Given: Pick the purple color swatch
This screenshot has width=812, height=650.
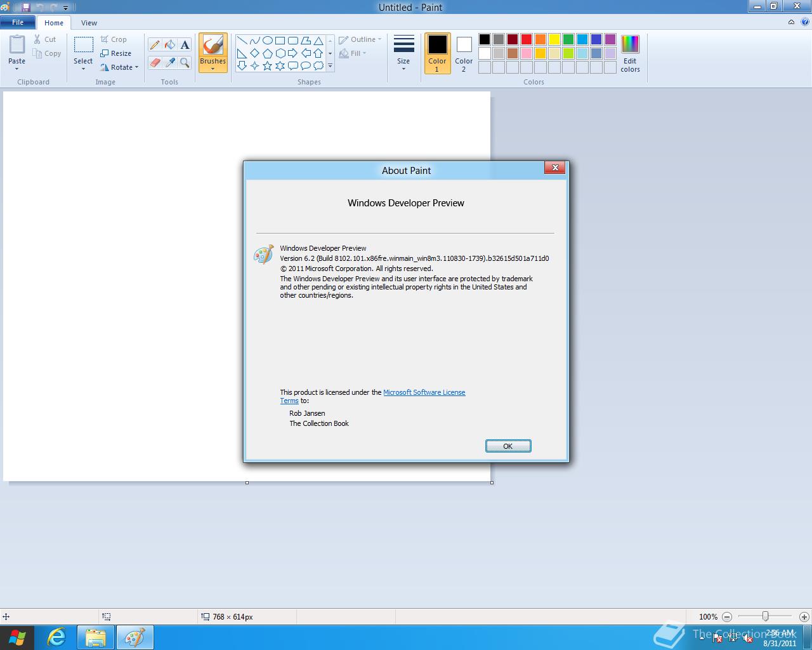Looking at the screenshot, I should click(610, 39).
